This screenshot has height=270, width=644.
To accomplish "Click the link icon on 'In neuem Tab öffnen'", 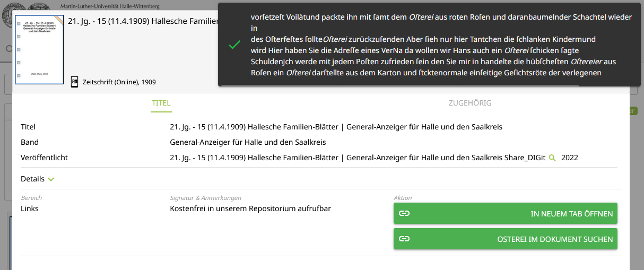I will [x=404, y=214].
